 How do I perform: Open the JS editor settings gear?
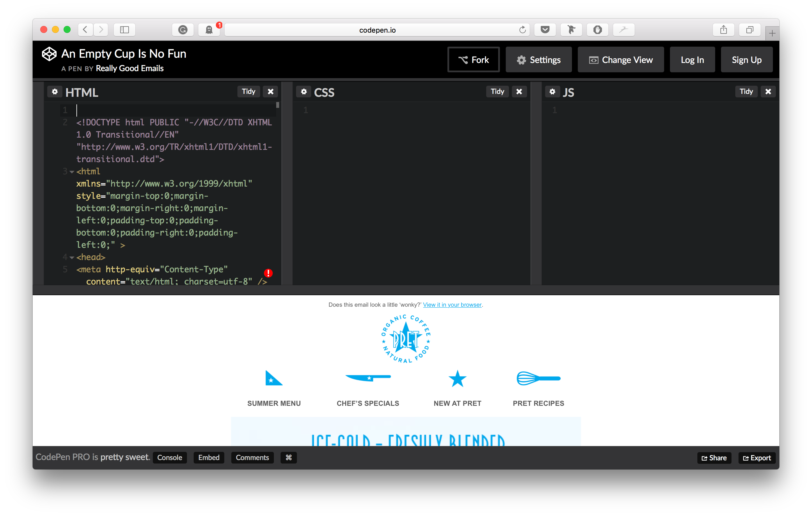(x=552, y=91)
